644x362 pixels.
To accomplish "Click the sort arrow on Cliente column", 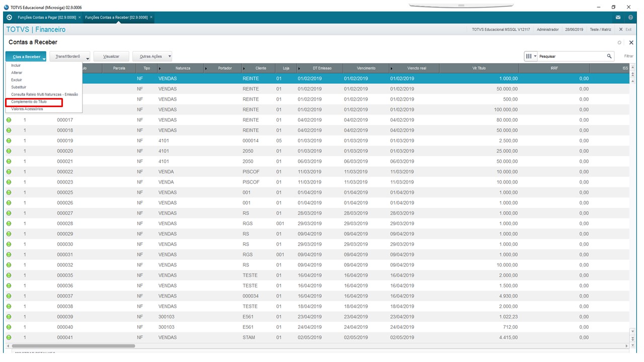I will pos(245,68).
